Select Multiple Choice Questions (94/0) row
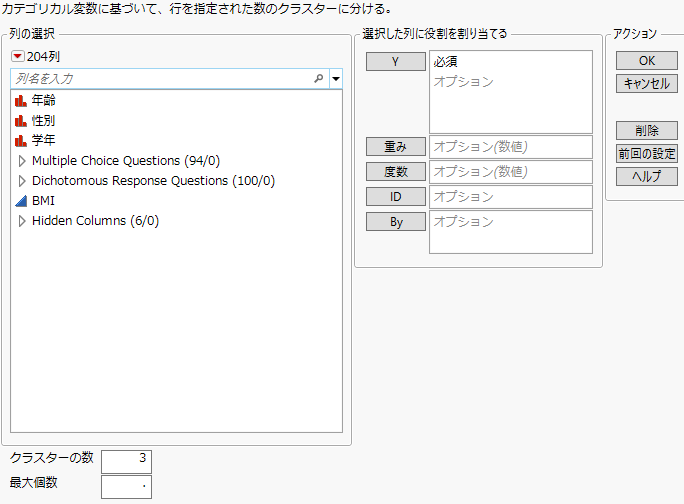Image resolution: width=684 pixels, height=504 pixels. [x=126, y=161]
